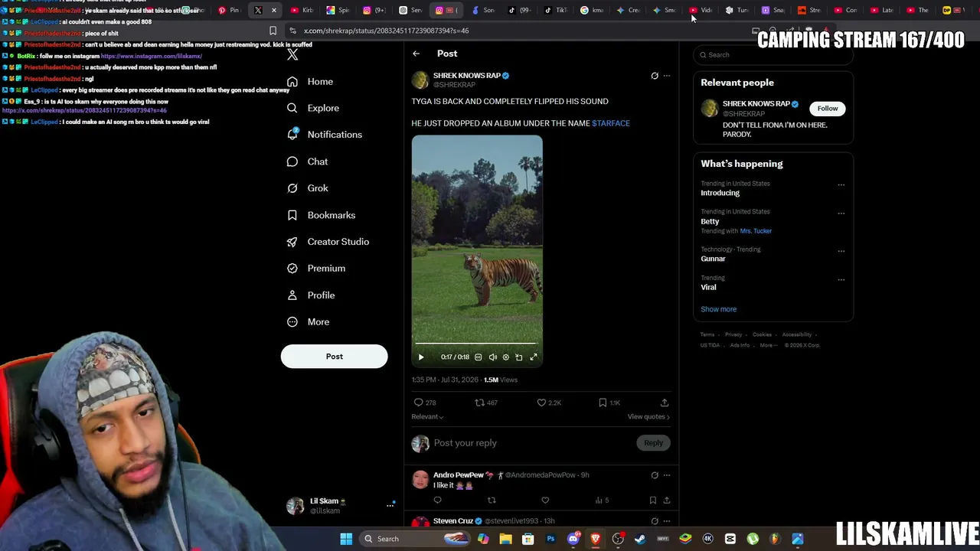Image resolution: width=980 pixels, height=551 pixels.
Task: Seek on the video progress bar
Action: tap(477, 344)
